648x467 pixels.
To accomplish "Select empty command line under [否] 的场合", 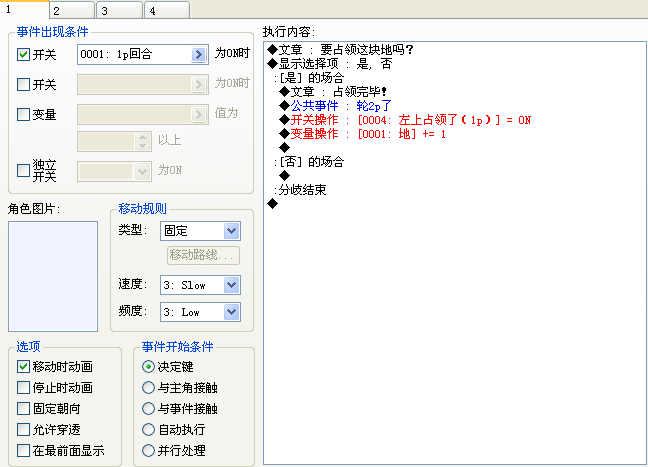I will [x=284, y=176].
